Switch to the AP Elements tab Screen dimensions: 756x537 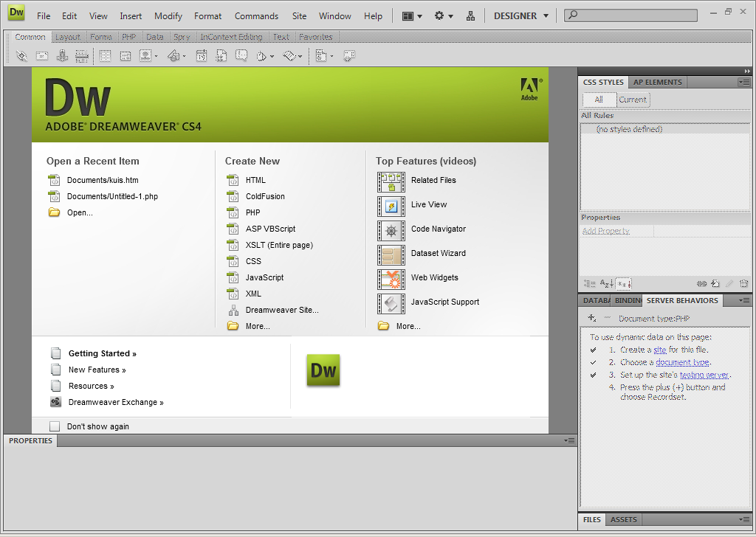click(658, 82)
